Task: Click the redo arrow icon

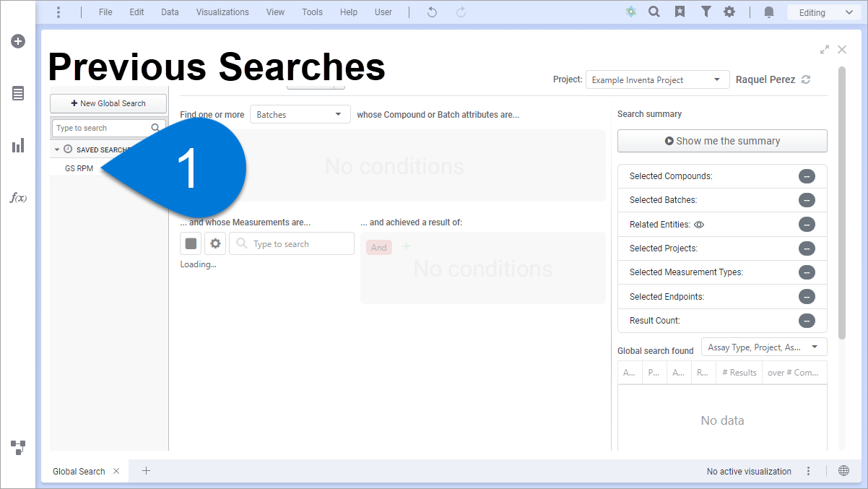Action: tap(461, 12)
